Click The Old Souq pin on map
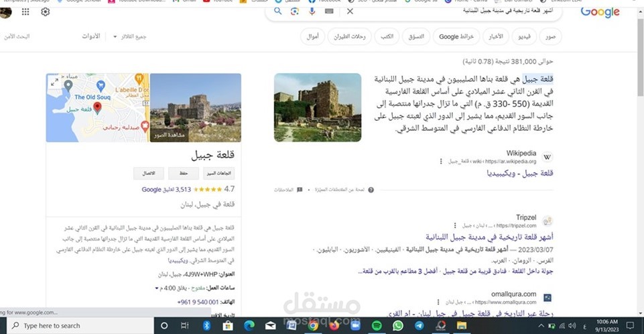The height and width of the screenshot is (334, 644). 101,86
